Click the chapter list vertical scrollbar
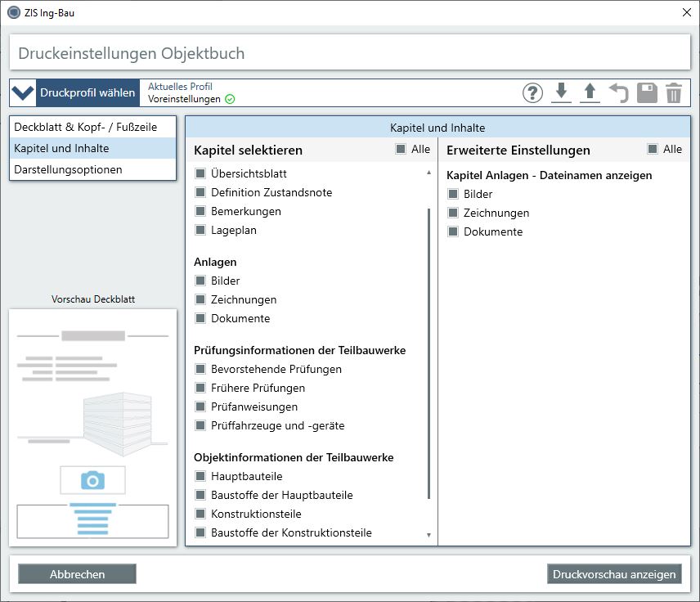 pos(429,352)
